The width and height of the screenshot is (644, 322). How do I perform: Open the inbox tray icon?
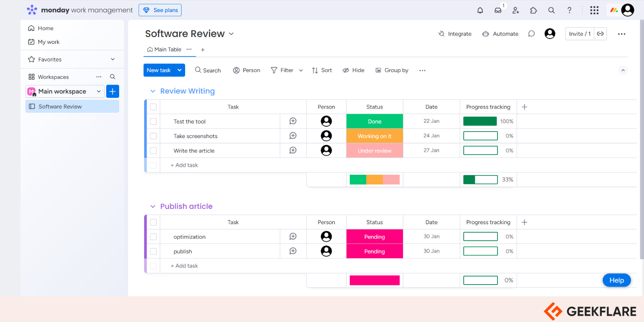tap(498, 10)
